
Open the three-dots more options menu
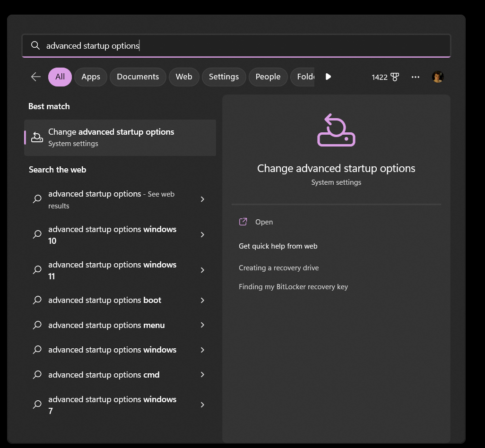[x=416, y=77]
